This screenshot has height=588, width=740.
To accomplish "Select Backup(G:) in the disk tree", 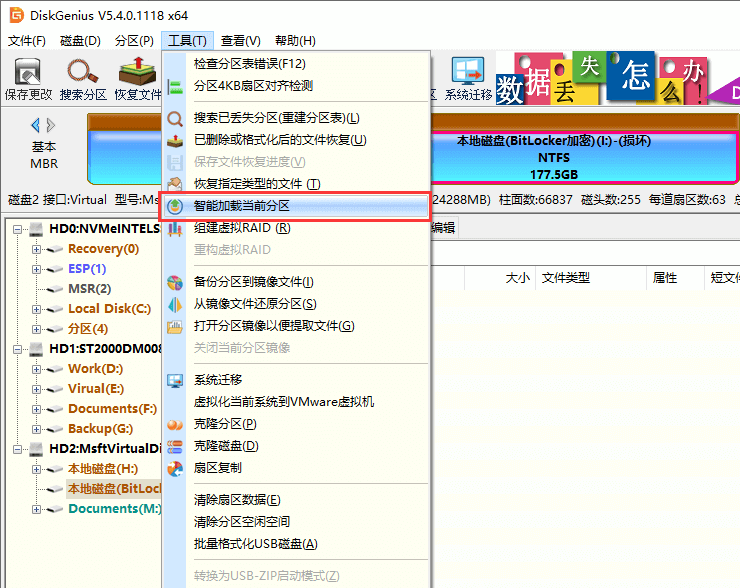I will (101, 428).
